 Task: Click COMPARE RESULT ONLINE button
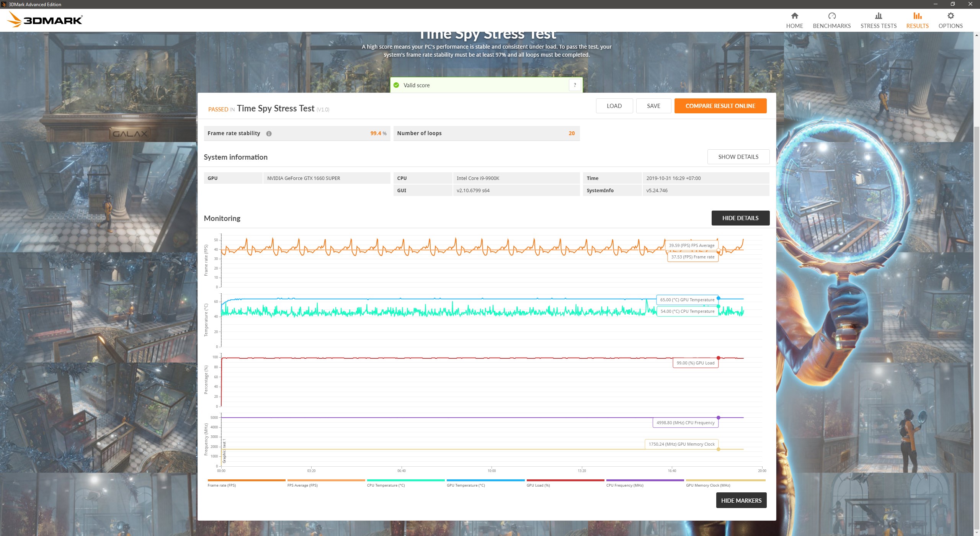point(720,106)
